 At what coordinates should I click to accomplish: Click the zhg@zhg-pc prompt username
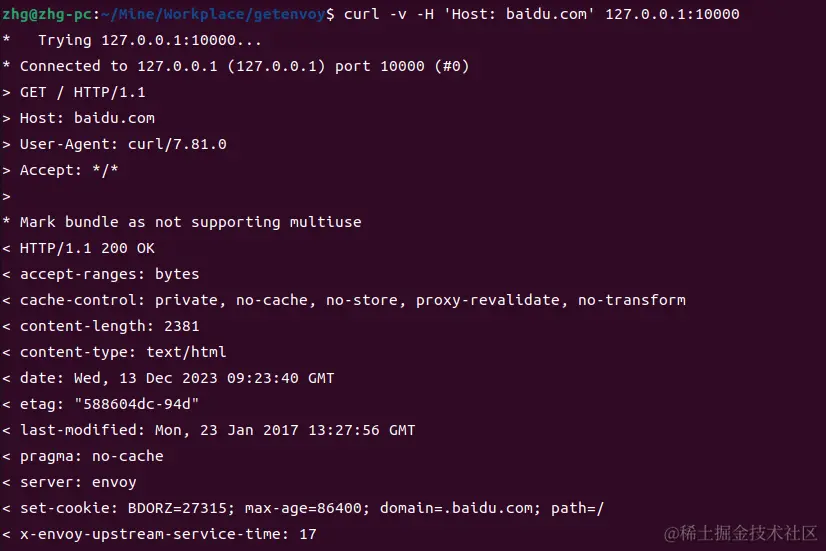click(47, 14)
